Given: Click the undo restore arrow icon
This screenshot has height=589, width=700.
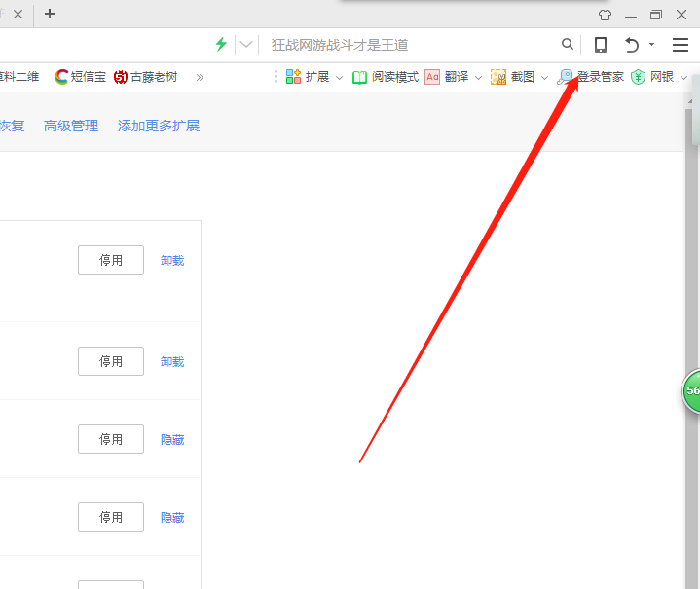Looking at the screenshot, I should 632,45.
